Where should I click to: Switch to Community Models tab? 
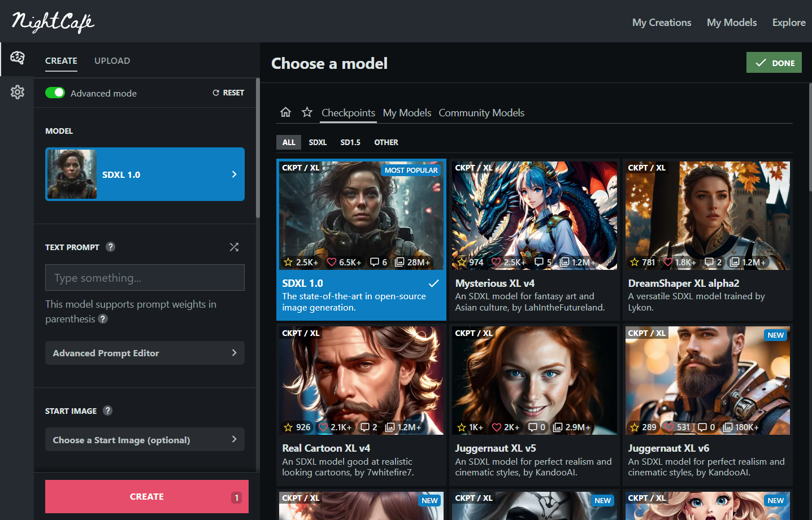[481, 113]
